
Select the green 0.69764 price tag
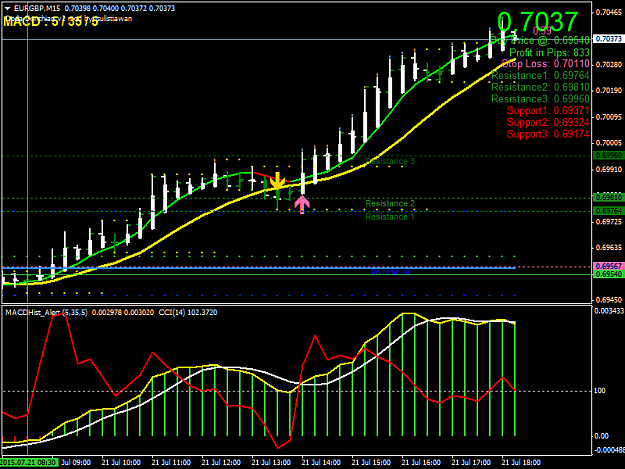click(608, 210)
